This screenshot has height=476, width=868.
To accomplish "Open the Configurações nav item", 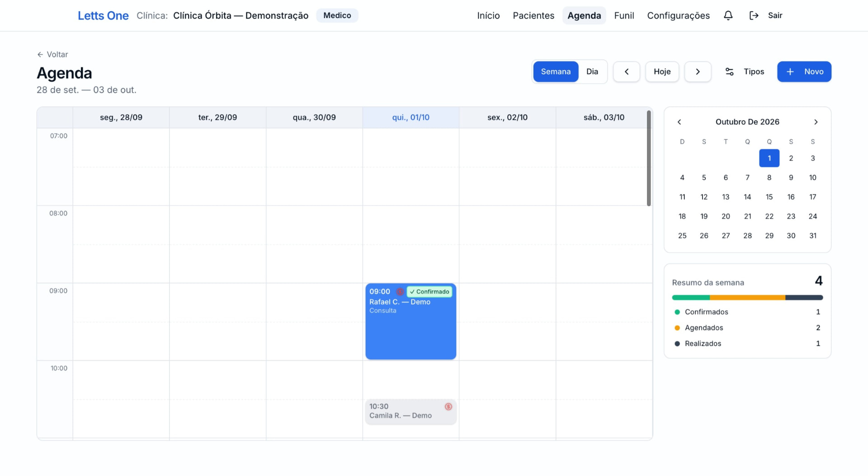I will tap(678, 15).
